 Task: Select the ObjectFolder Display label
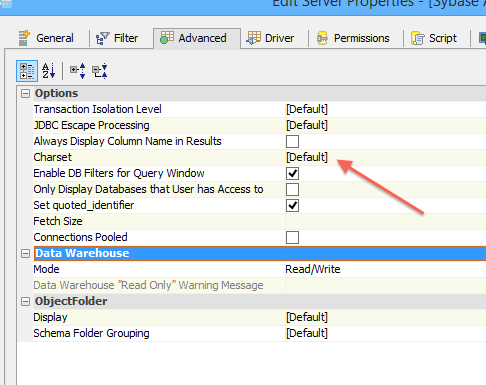tap(50, 317)
